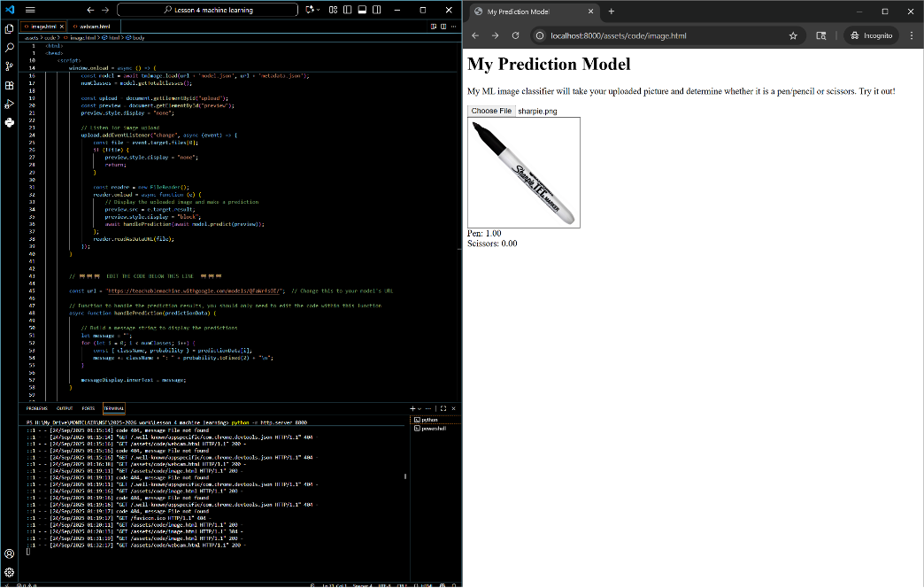Toggle the bookmark star in the address bar
924x588 pixels.
[x=793, y=35]
